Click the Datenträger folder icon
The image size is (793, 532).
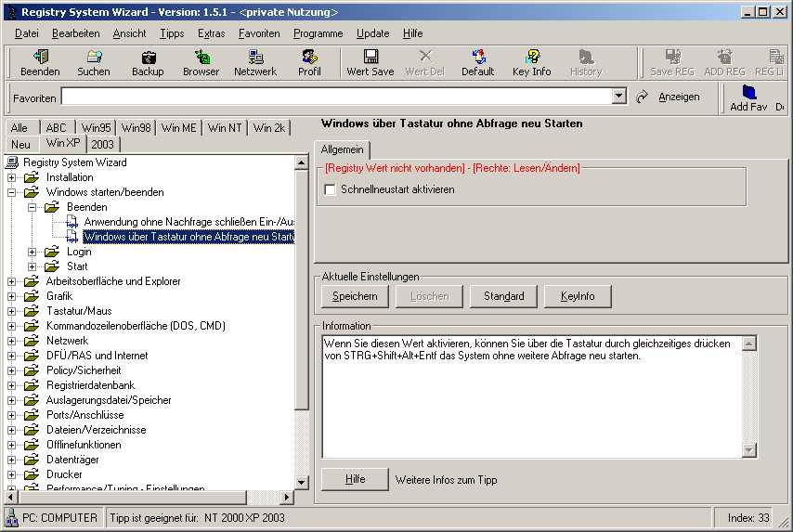32,460
